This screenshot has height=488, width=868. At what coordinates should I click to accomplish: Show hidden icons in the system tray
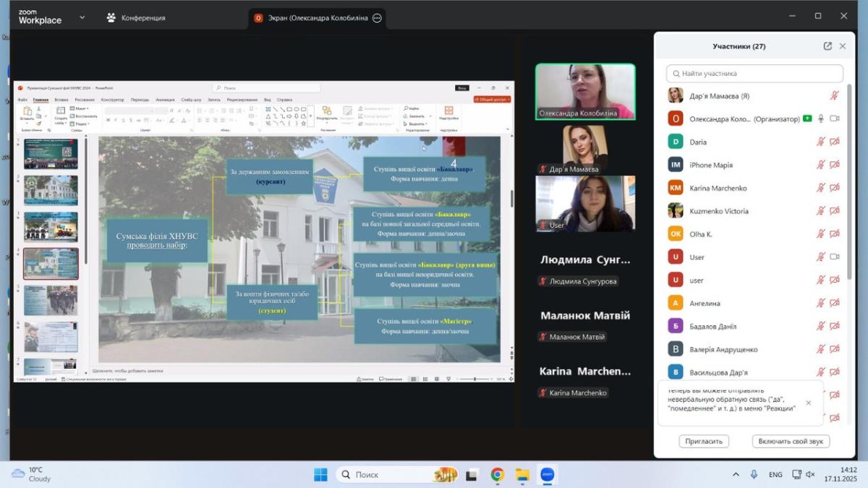click(x=736, y=475)
